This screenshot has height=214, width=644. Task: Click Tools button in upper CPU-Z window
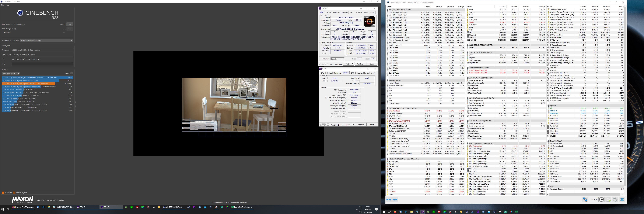point(347,64)
